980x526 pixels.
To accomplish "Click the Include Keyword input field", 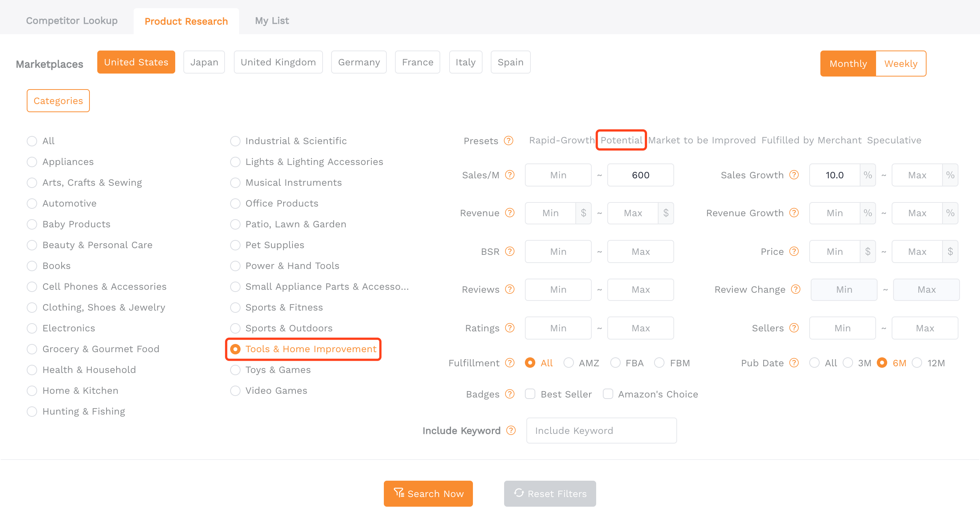I will click(x=601, y=431).
